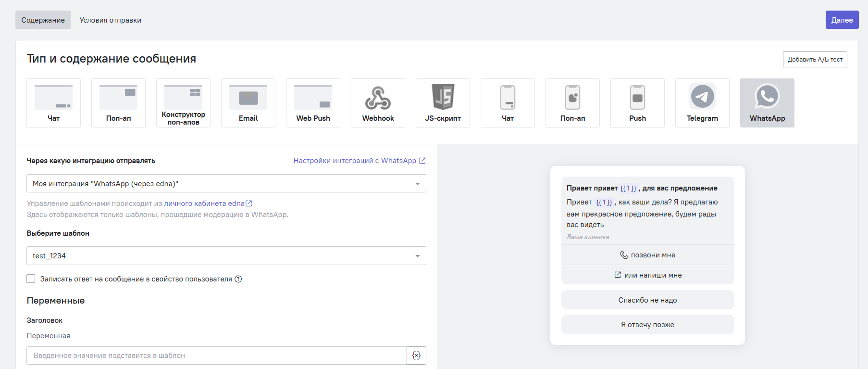Select the mobile Поп-ап type with phone icon
Image resolution: width=868 pixels, height=369 pixels.
coord(572,103)
